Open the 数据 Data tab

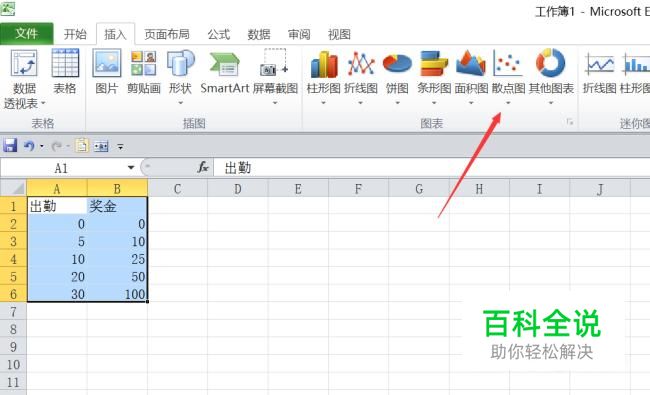[x=259, y=34]
